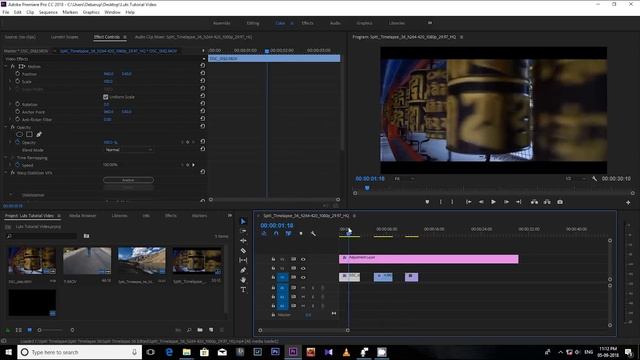
Task: Open timeline display settings wrench
Action: (313, 233)
